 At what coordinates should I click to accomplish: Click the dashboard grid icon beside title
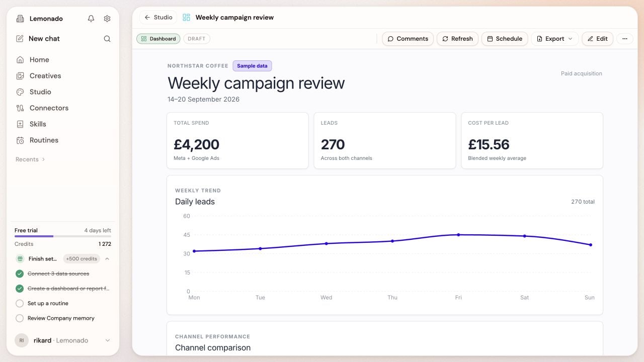point(187,18)
